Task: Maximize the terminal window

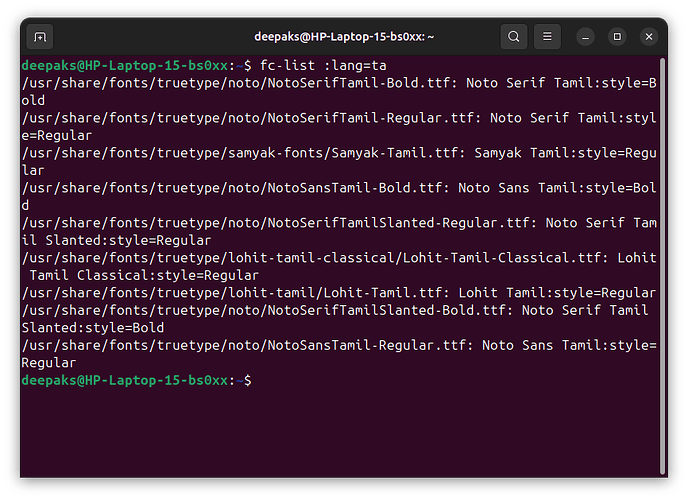Action: click(x=617, y=37)
